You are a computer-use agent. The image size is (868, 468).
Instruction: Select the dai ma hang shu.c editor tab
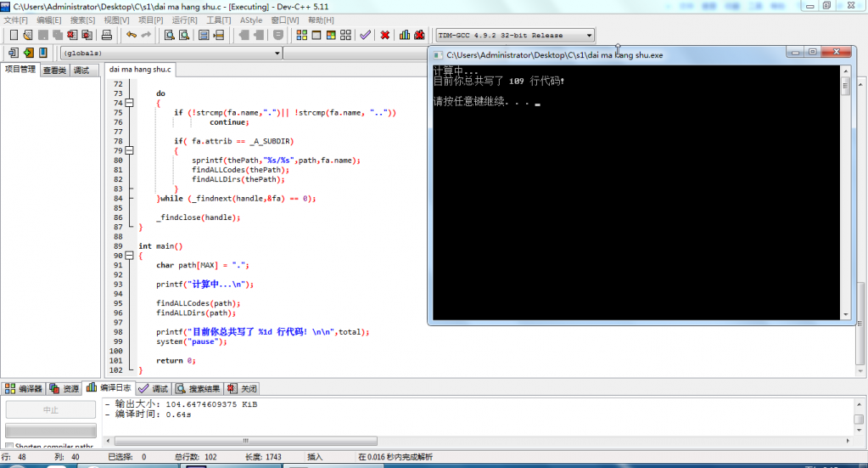pyautogui.click(x=140, y=70)
